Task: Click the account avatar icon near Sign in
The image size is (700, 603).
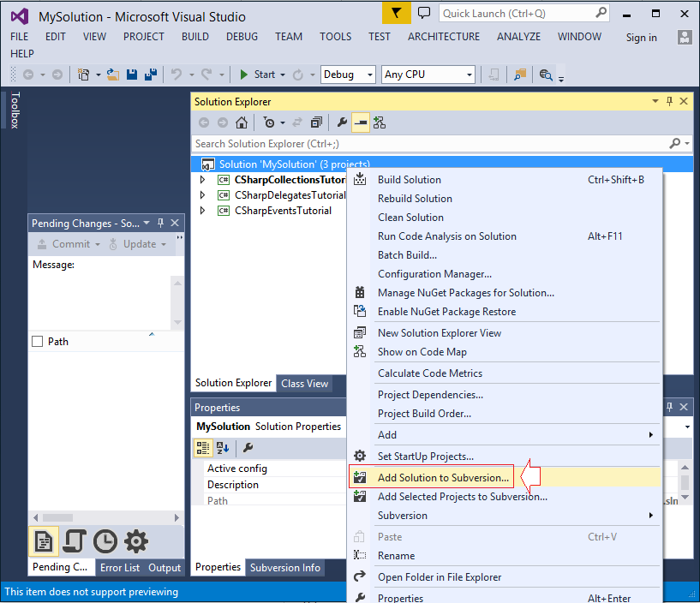Action: 685,37
